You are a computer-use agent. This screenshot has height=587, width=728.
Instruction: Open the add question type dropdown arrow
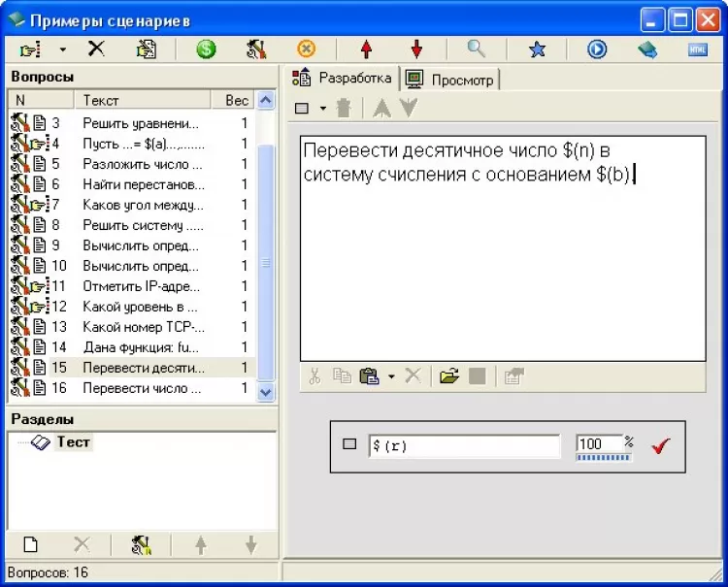click(63, 49)
